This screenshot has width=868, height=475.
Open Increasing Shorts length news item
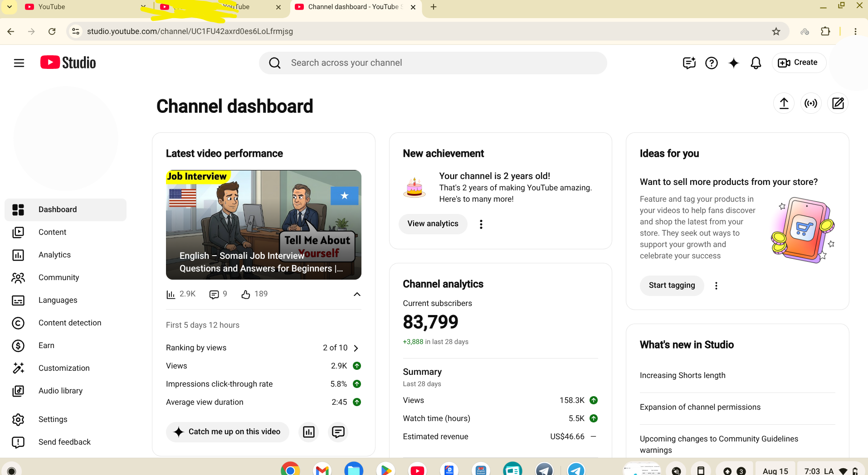[683, 375]
